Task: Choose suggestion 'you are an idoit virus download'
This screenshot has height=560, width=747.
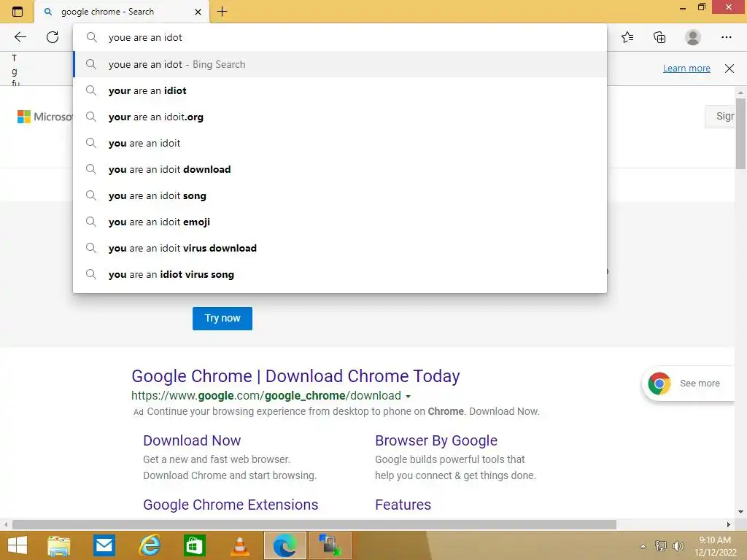Action: pos(340,248)
